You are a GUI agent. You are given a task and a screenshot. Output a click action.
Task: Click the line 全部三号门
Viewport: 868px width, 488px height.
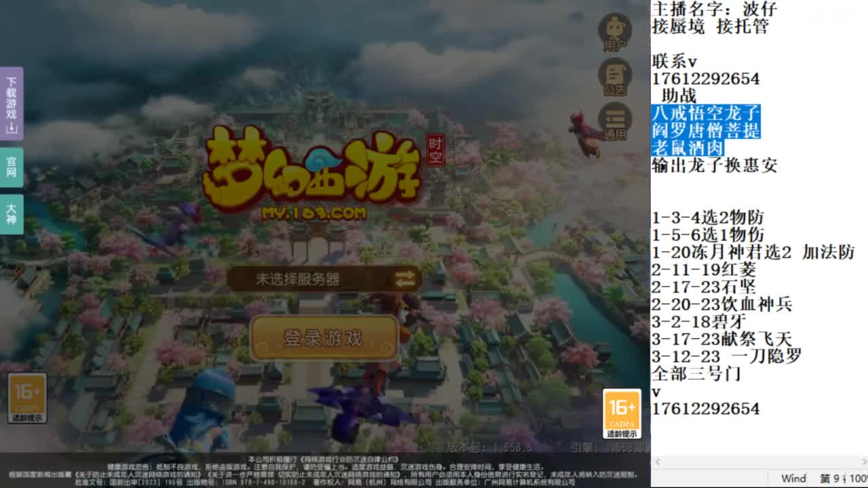696,374
